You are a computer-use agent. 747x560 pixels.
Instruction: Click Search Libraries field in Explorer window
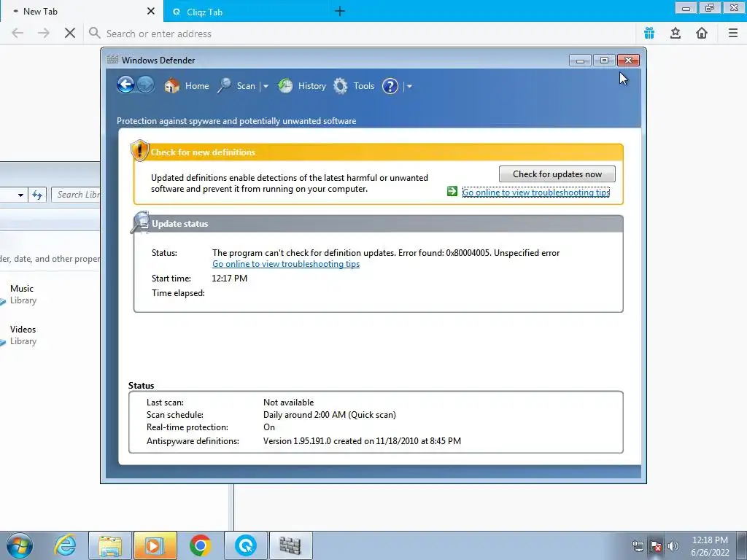[x=76, y=194]
